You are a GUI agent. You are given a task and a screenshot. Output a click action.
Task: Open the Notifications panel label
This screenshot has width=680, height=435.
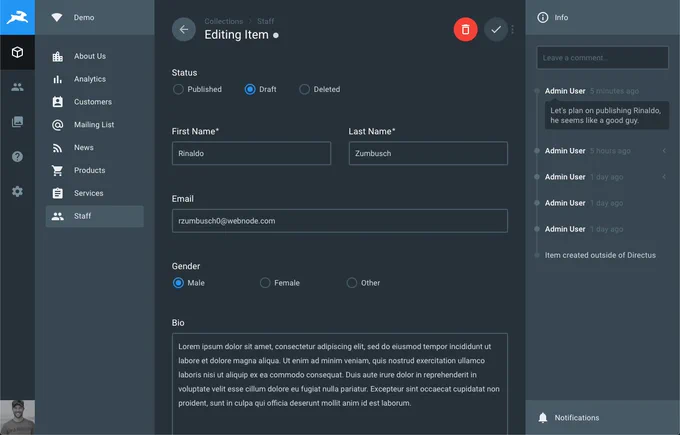[577, 418]
